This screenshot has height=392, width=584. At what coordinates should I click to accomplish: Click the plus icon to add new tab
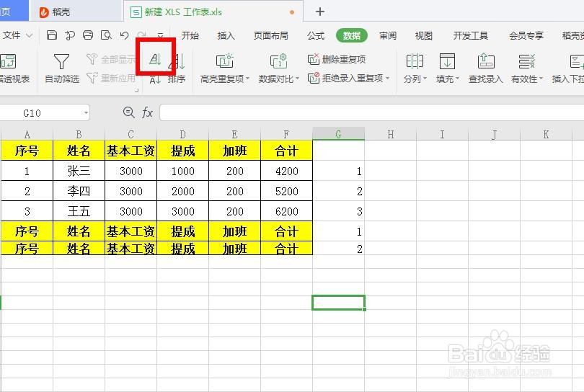[x=320, y=12]
